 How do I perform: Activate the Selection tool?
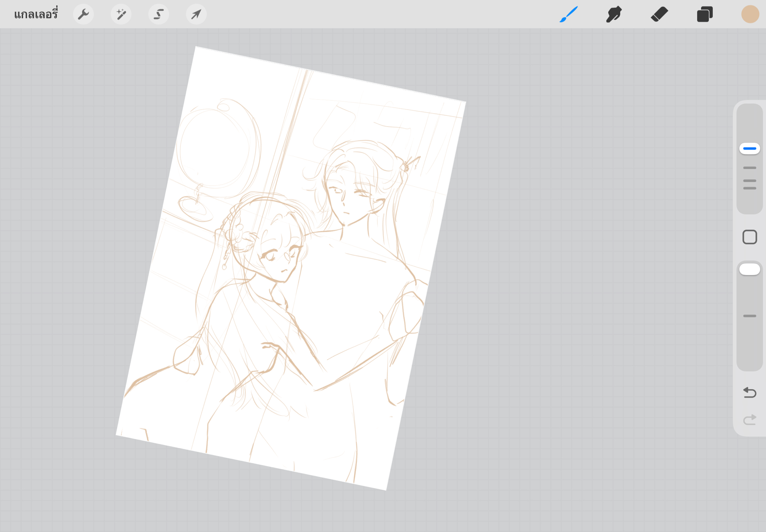tap(159, 15)
